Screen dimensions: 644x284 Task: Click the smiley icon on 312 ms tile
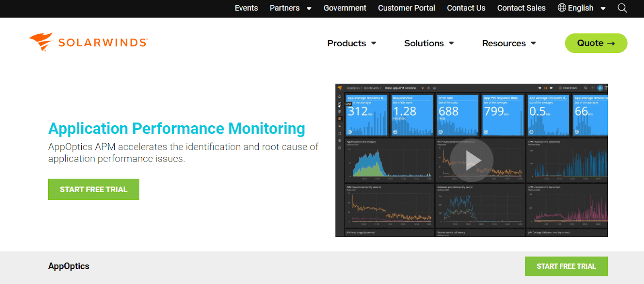tap(350, 132)
